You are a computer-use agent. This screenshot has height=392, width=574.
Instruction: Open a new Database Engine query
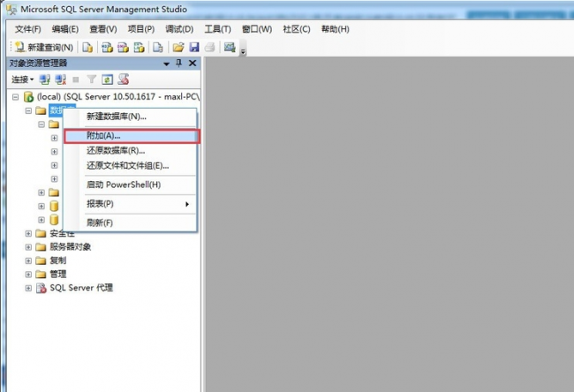point(87,48)
